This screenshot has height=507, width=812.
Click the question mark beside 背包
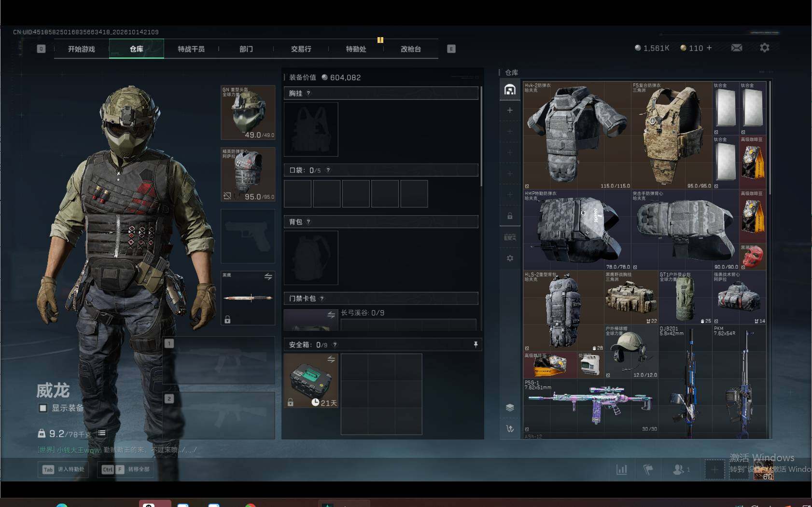[x=308, y=221]
